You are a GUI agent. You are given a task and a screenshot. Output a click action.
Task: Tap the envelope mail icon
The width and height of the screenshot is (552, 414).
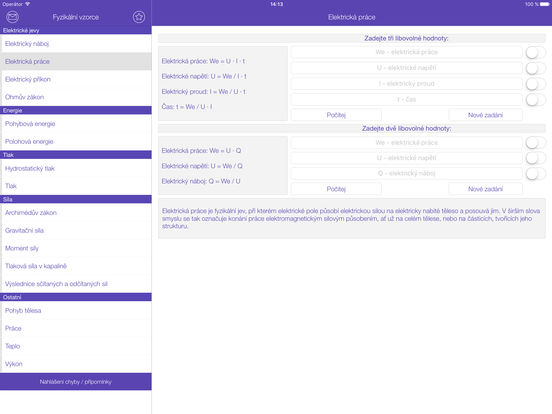pos(12,17)
